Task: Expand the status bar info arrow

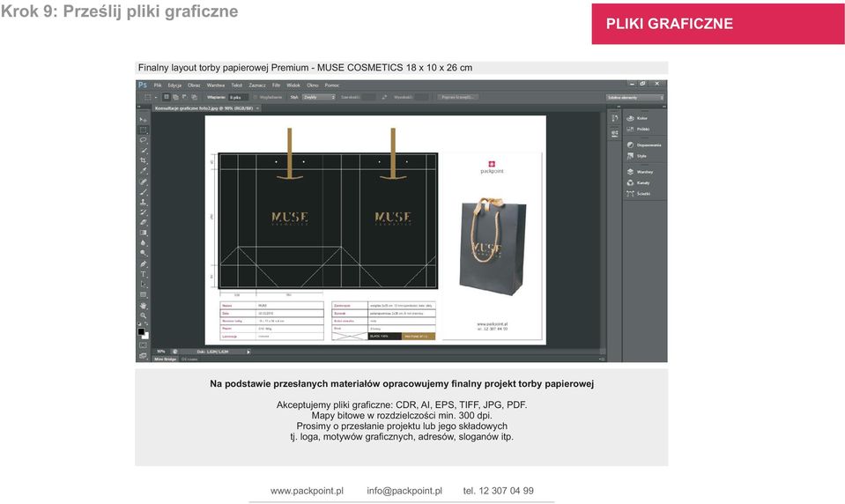Action: pos(248,352)
